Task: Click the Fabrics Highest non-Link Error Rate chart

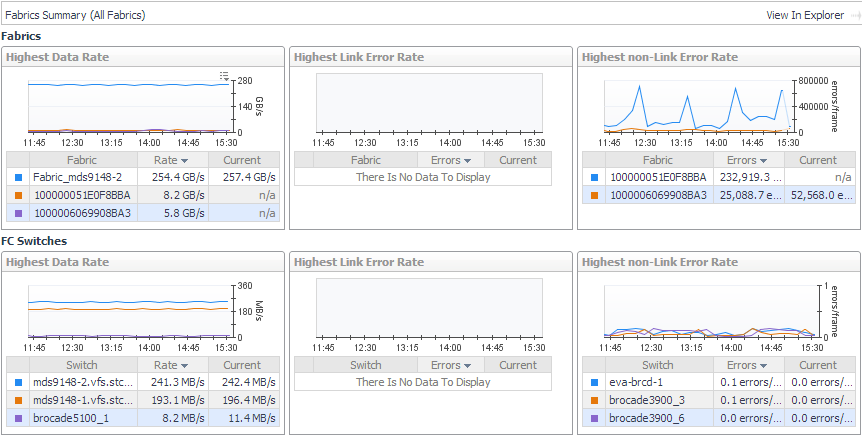Action: click(x=696, y=105)
